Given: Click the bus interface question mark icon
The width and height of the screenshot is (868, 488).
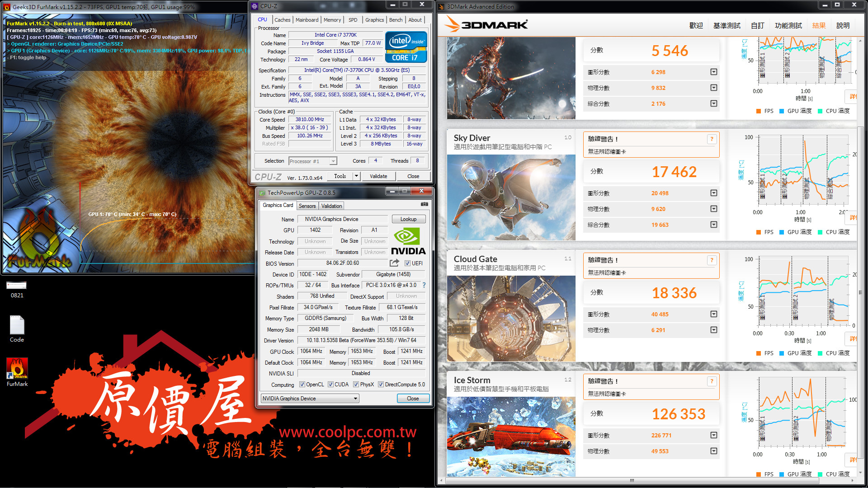Looking at the screenshot, I should [x=424, y=285].
